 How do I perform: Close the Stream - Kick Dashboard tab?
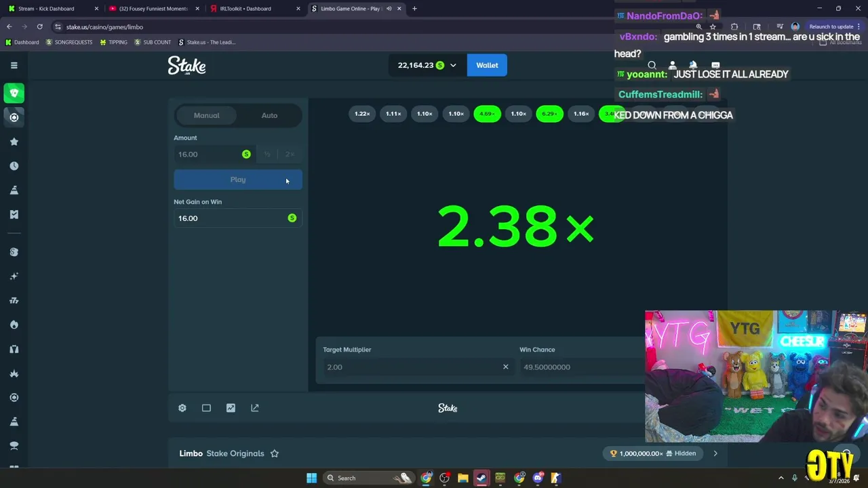tap(96, 9)
